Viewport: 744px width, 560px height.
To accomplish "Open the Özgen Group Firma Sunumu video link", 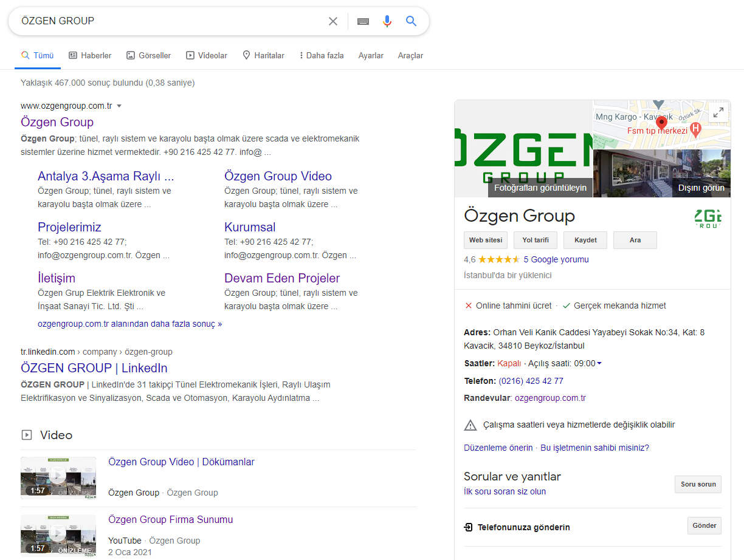I will click(x=170, y=519).
